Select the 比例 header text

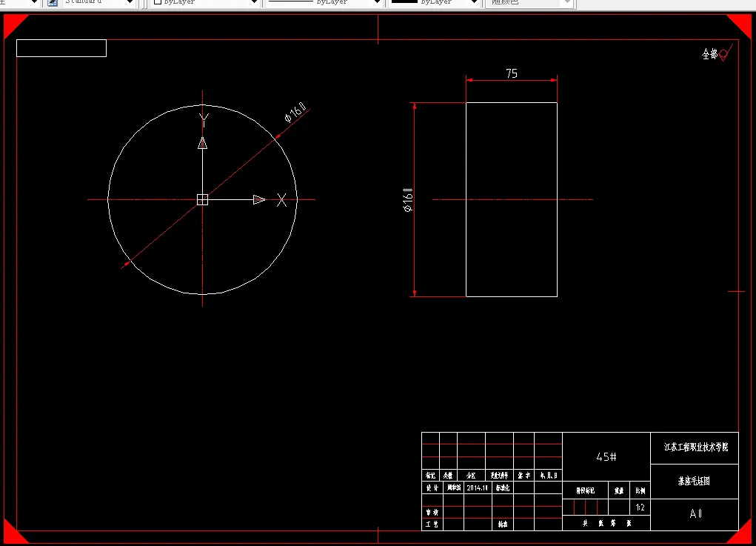(640, 490)
